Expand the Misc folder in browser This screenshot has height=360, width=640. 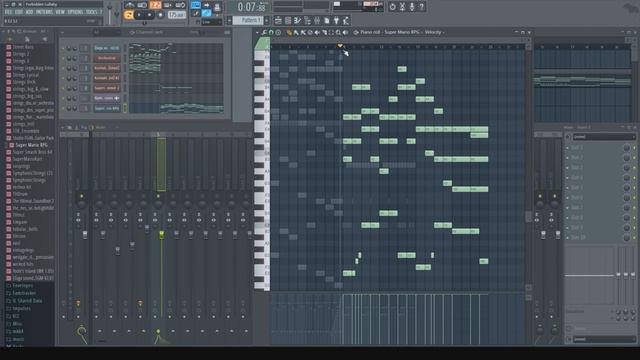click(x=17, y=324)
